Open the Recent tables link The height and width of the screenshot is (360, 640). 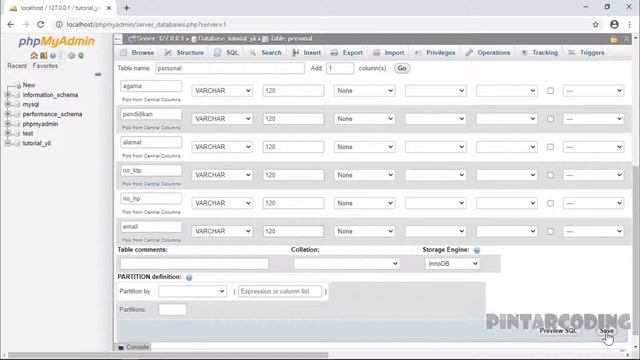coord(17,66)
